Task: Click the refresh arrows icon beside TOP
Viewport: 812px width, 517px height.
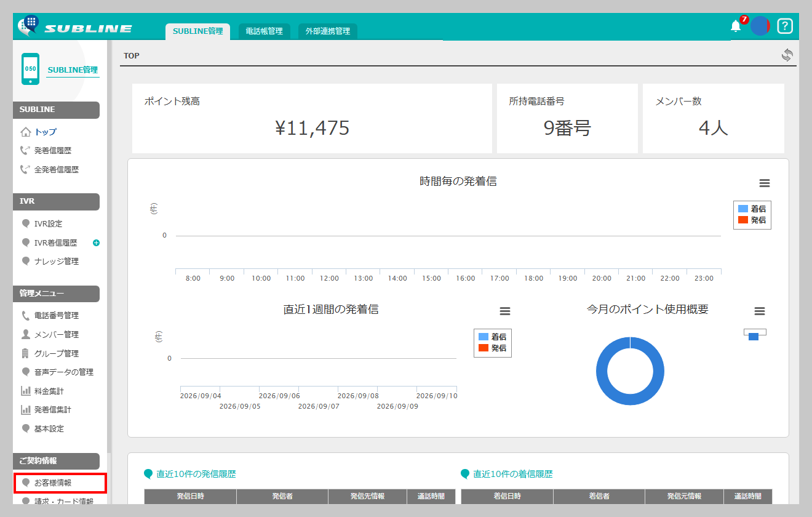Action: 787,55
